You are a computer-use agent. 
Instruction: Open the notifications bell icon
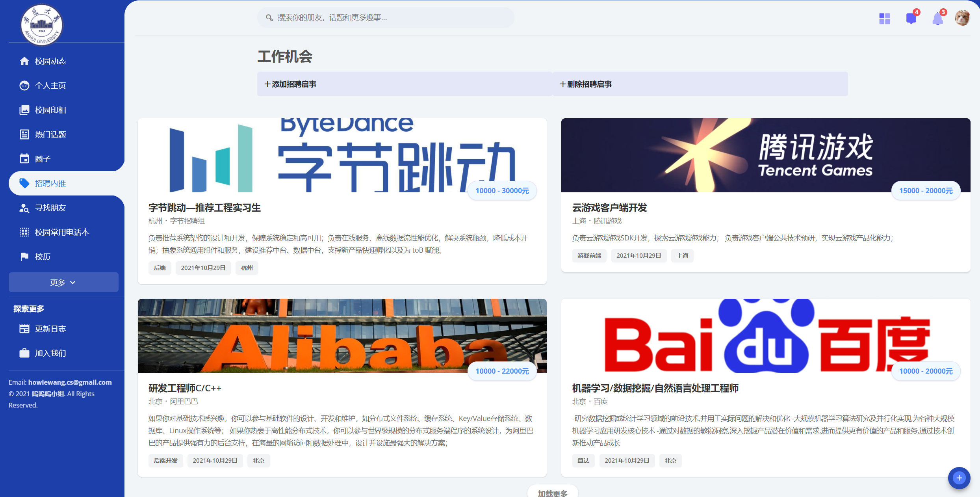click(x=937, y=19)
